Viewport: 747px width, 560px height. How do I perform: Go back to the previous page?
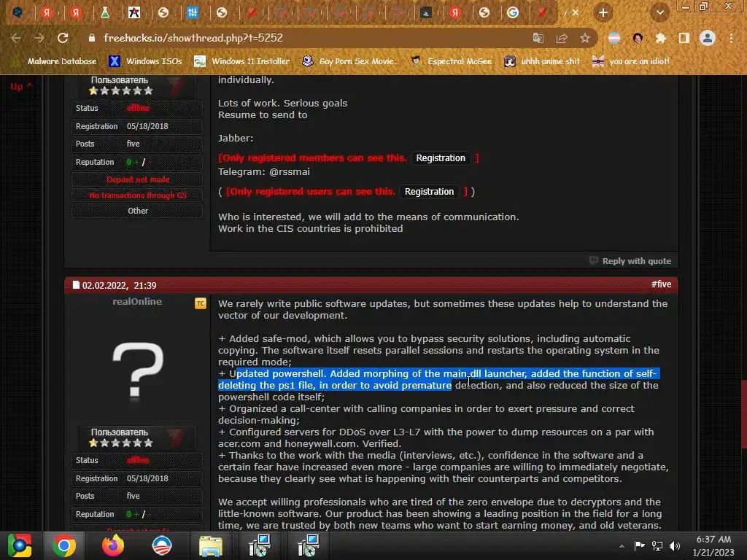pyautogui.click(x=16, y=38)
